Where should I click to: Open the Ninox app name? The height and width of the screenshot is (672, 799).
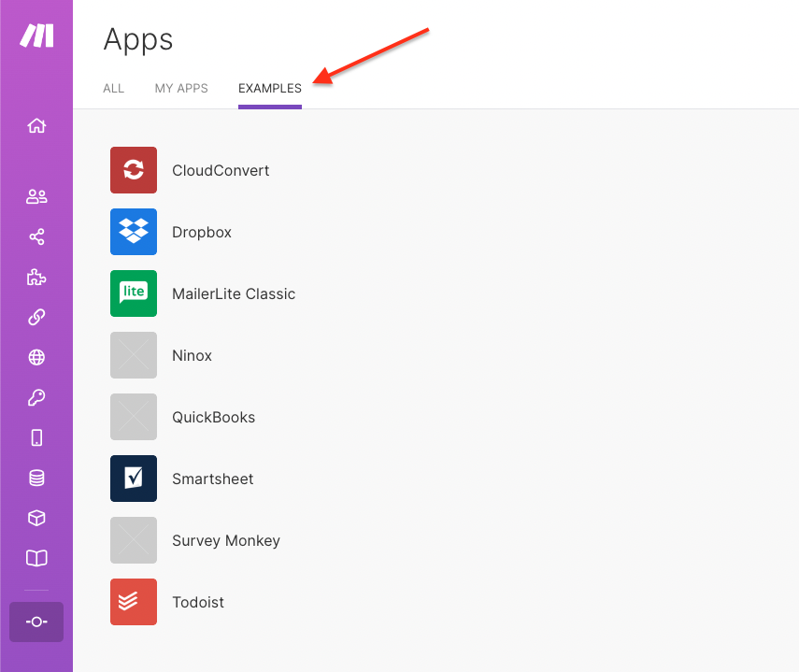(x=193, y=355)
